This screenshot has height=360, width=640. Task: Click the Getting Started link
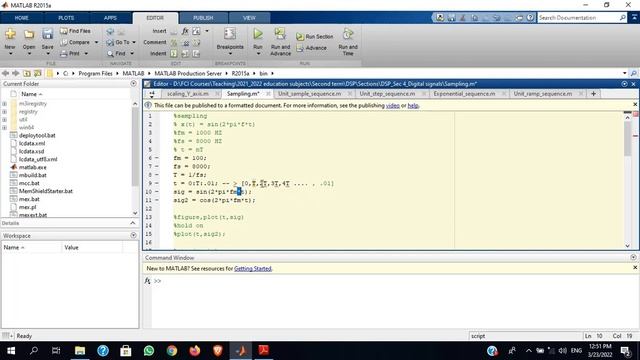(253, 269)
